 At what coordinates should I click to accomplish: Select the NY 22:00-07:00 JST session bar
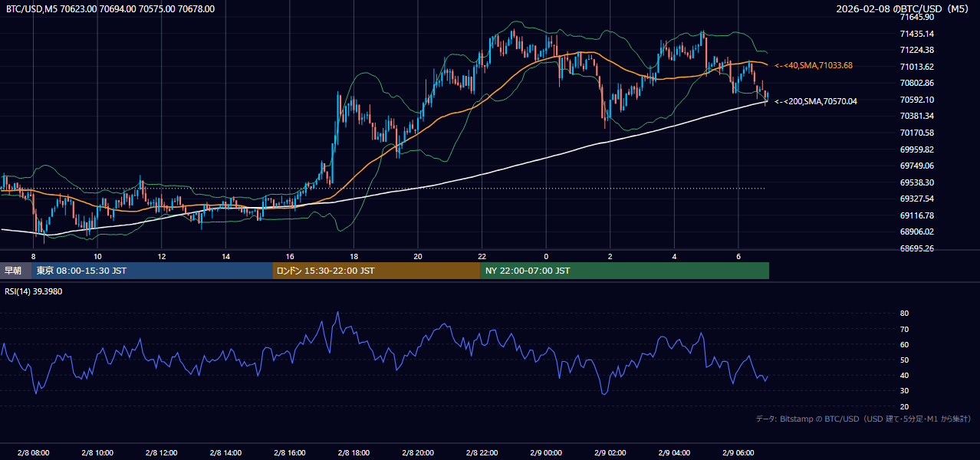coord(625,271)
